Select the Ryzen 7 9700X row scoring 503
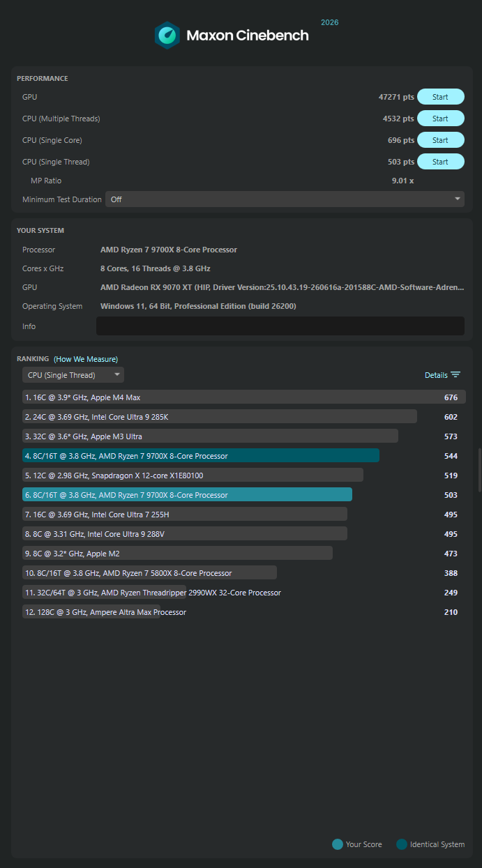The image size is (482, 868). tap(243, 495)
